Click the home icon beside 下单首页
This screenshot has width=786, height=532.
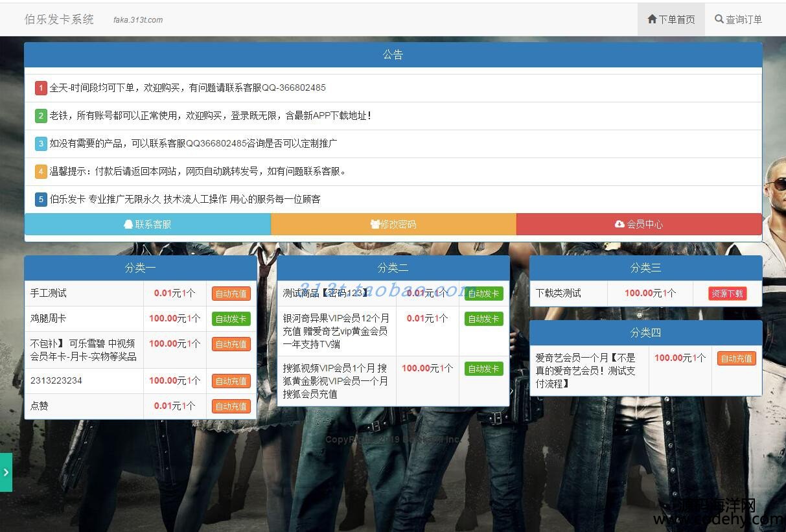coord(652,19)
